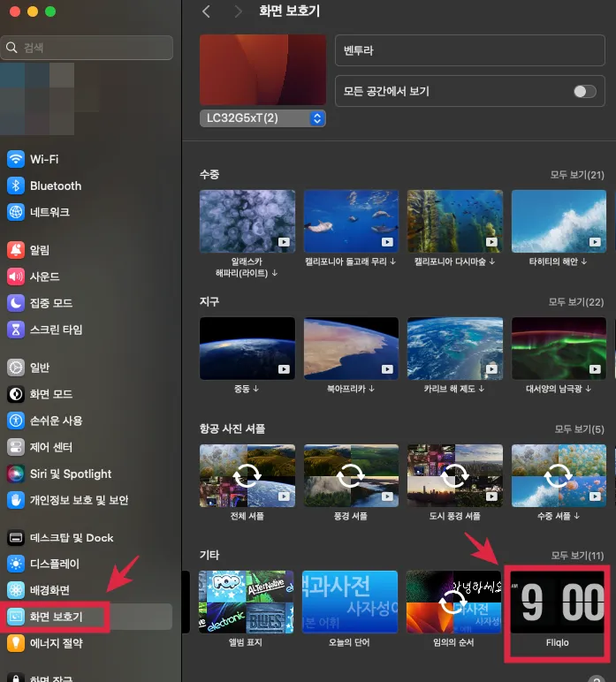
Task: Click the 벤투라 screensaver name field
Action: [470, 50]
